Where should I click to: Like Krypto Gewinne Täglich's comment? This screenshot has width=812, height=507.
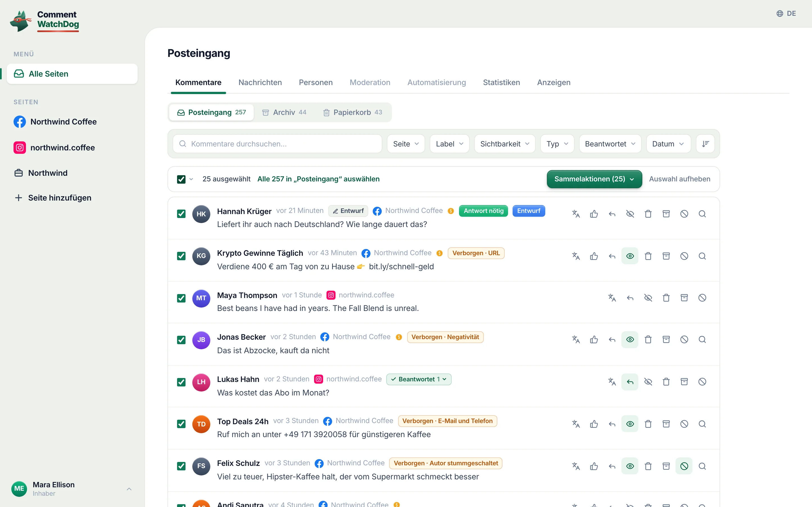point(594,256)
